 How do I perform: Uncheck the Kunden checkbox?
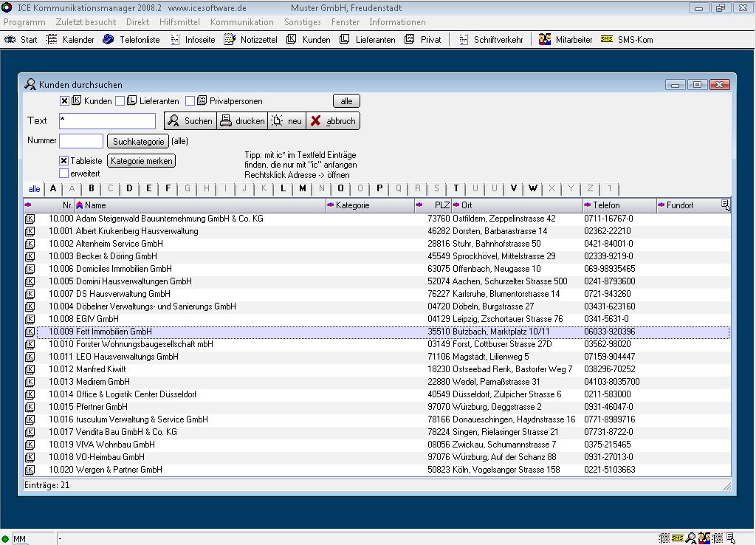tap(64, 101)
